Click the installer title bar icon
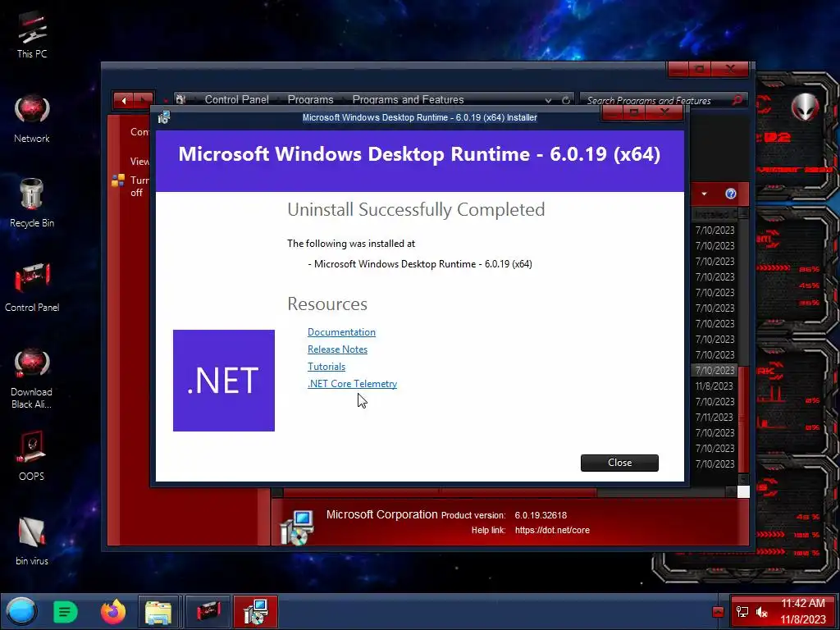The height and width of the screenshot is (630, 840). click(x=164, y=117)
